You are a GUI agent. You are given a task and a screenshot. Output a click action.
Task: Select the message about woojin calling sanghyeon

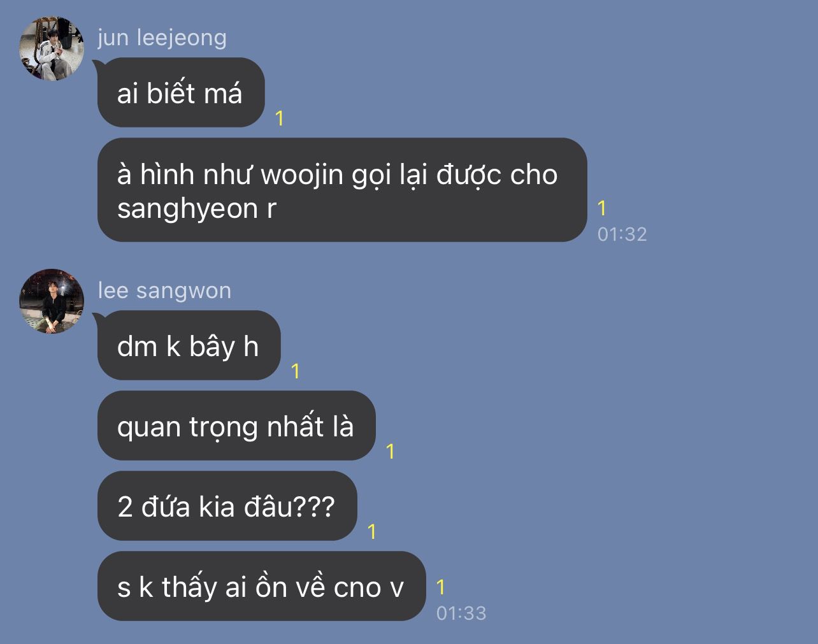pyautogui.click(x=342, y=190)
